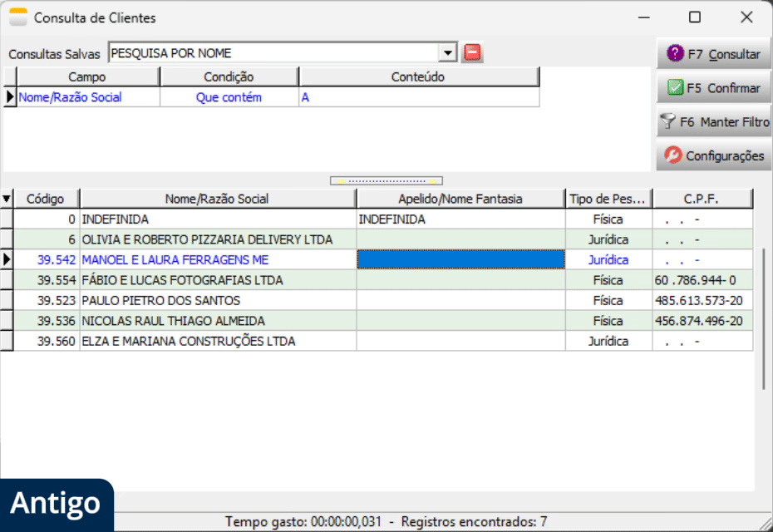Select the Conteúdo column header
Screen dimensions: 773x532
[x=418, y=77]
